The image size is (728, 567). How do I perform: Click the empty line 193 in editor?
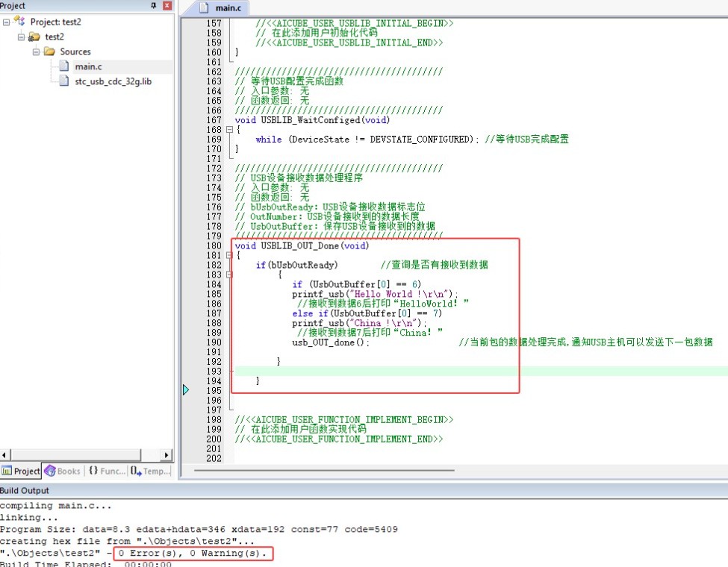pos(448,371)
